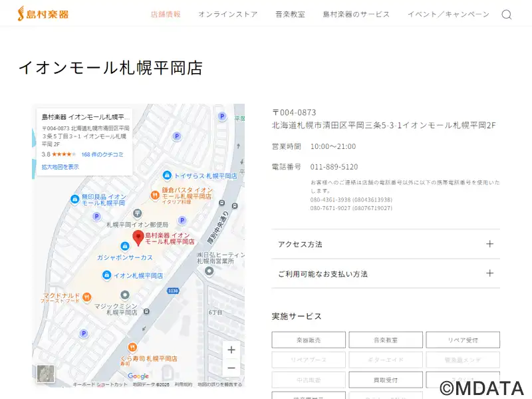
Task: Go to 音楽教室 in the top navigation
Action: tap(290, 14)
